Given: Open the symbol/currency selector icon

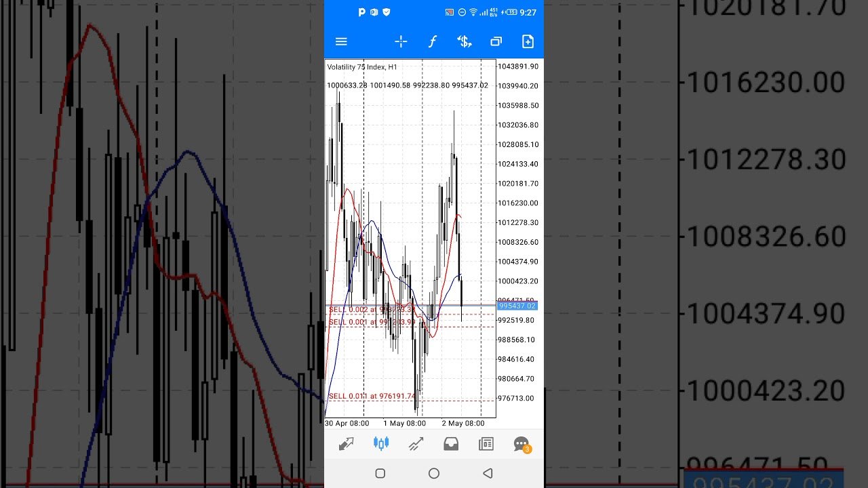Looking at the screenshot, I should pyautogui.click(x=464, y=42).
